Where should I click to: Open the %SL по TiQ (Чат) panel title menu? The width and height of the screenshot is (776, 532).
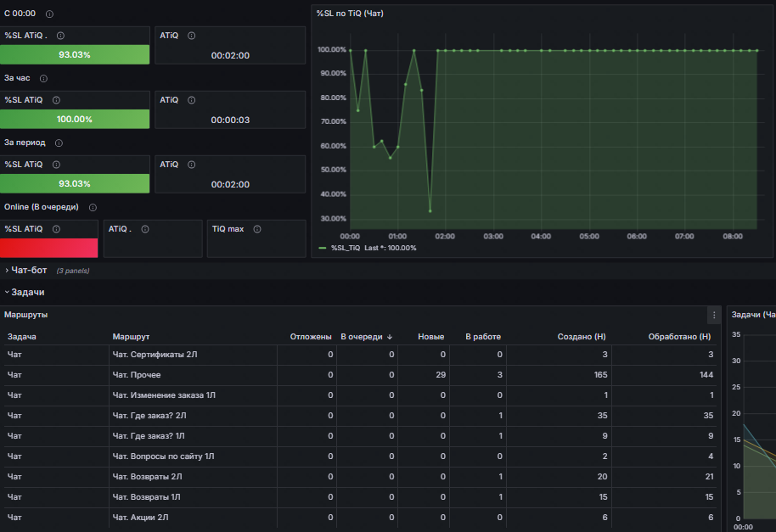(x=350, y=14)
